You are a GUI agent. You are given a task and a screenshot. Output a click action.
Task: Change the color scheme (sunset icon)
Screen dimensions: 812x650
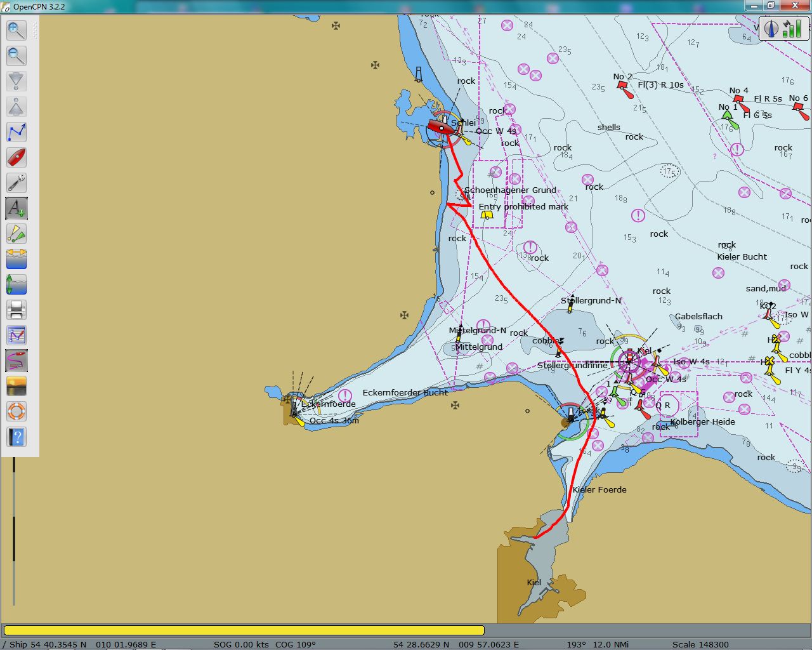point(16,386)
